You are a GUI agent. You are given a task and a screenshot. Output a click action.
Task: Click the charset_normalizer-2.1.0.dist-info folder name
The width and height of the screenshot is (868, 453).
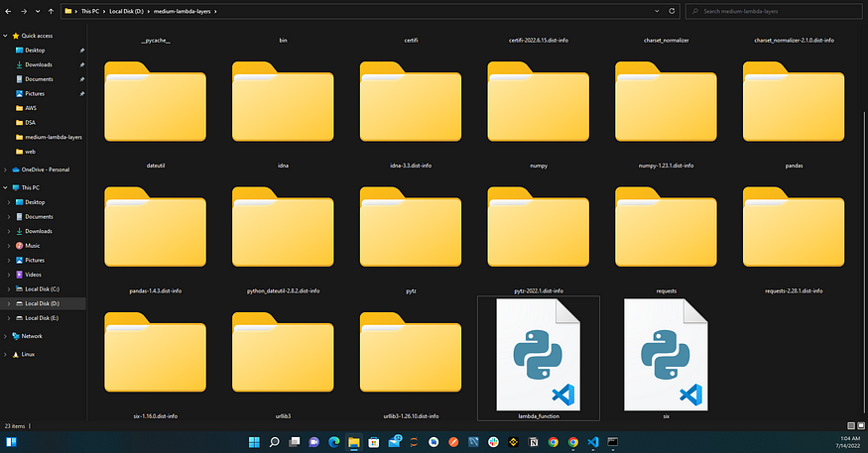794,41
